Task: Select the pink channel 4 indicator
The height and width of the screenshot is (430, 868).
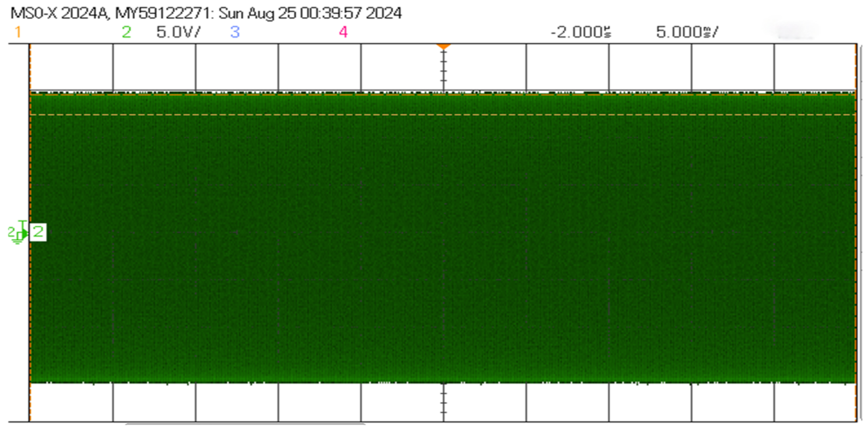Action: (343, 32)
